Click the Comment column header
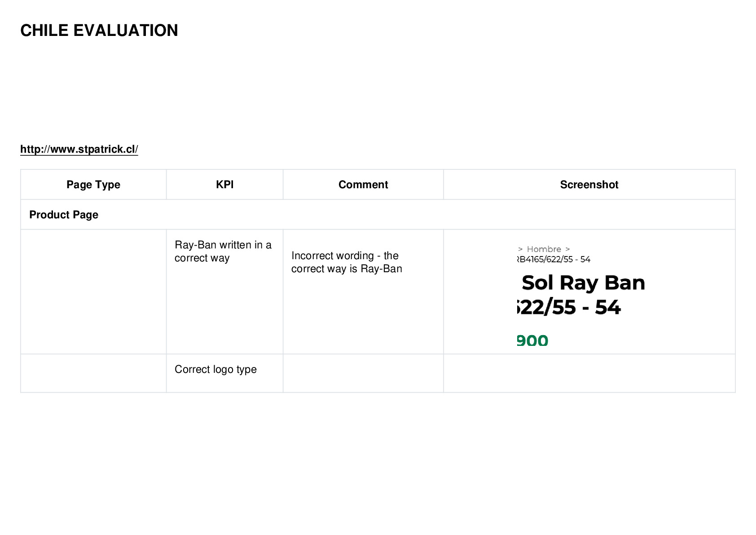The width and height of the screenshot is (756, 535). 363,185
